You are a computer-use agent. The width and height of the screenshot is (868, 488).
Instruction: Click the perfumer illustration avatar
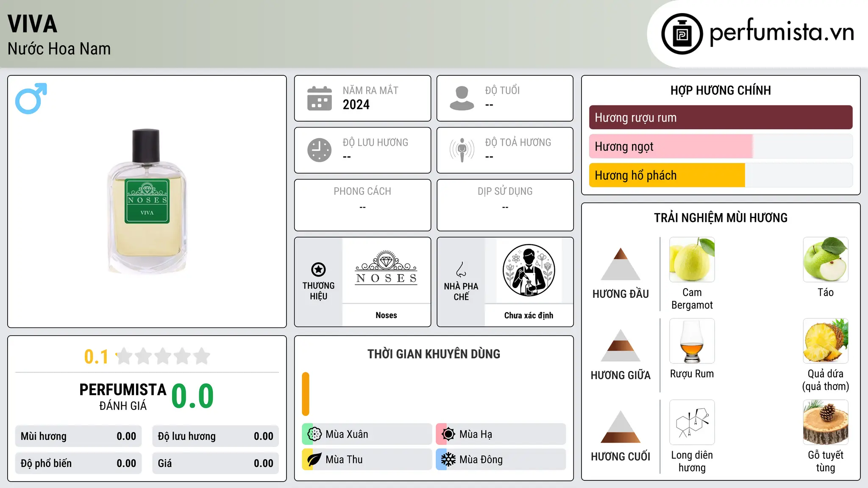click(x=529, y=270)
